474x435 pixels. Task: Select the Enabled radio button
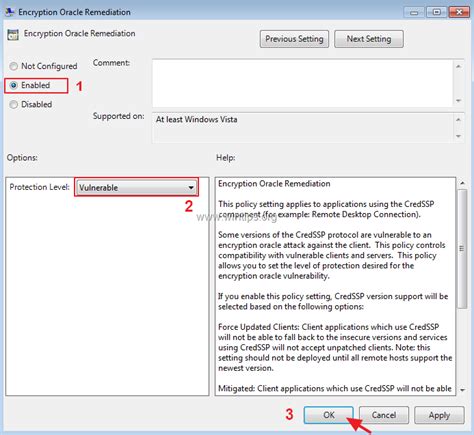13,86
